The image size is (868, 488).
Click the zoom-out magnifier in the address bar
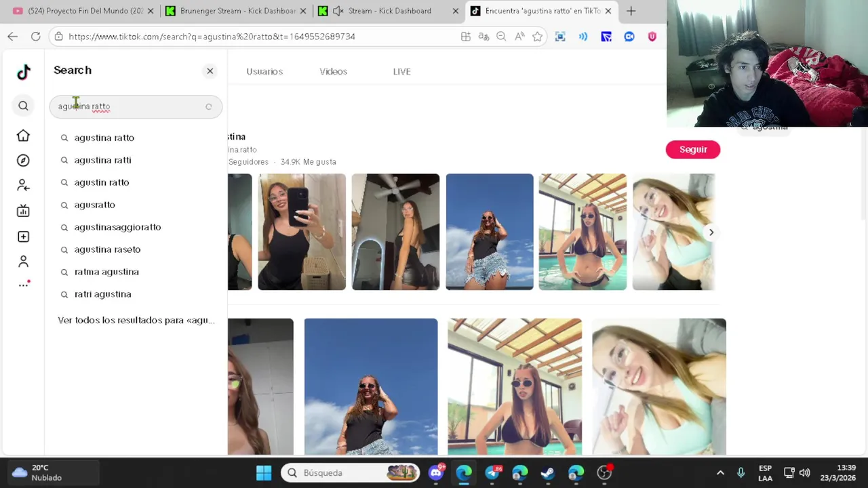coord(501,37)
